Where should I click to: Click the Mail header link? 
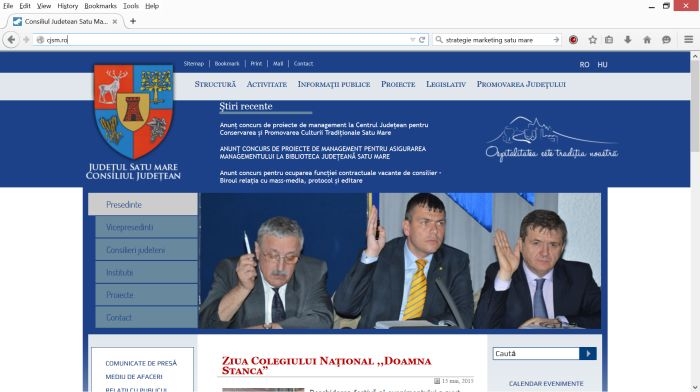click(x=278, y=63)
